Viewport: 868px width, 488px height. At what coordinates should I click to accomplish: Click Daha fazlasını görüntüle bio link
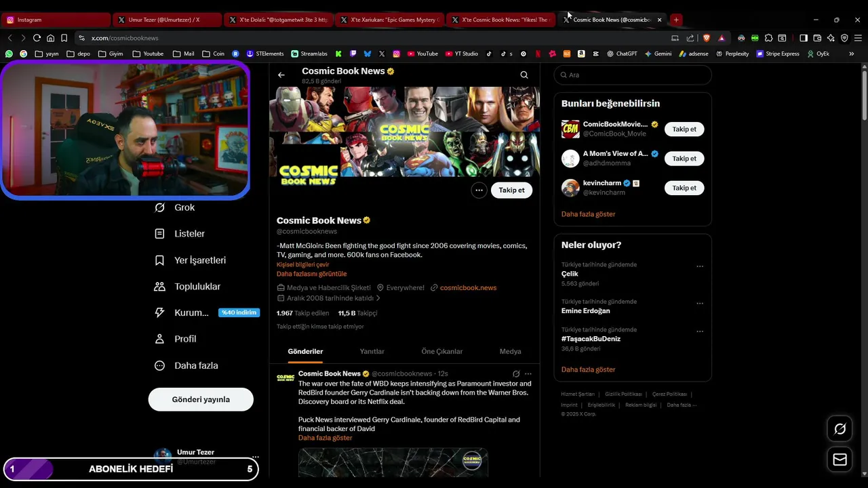click(x=311, y=274)
